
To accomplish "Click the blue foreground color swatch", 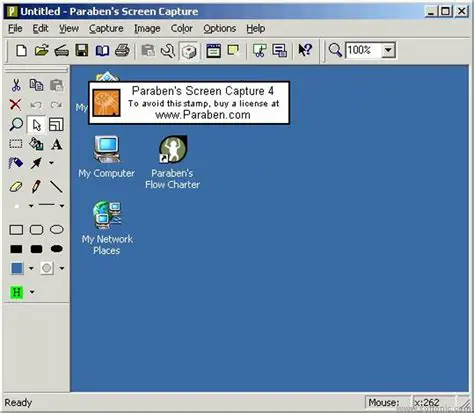I will [17, 268].
